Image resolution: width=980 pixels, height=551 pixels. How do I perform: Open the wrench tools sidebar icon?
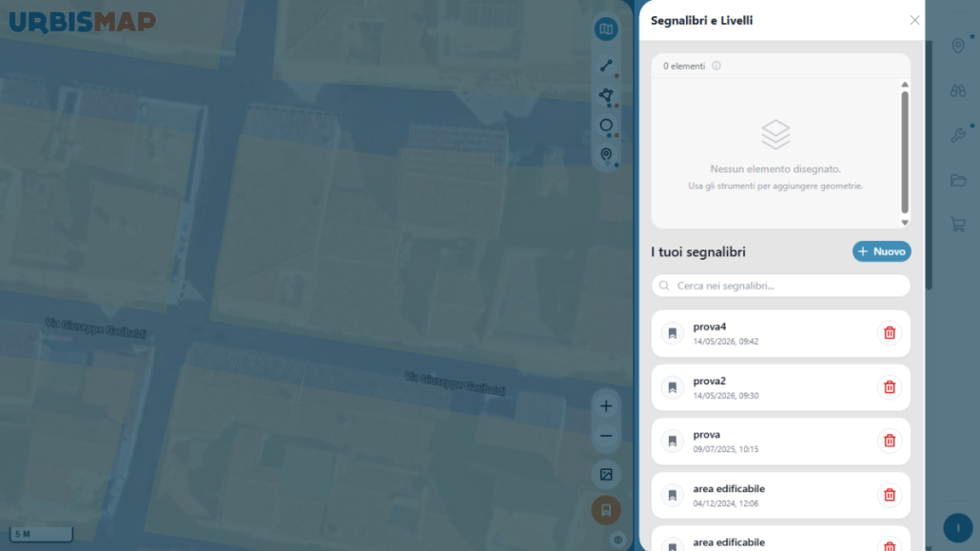[x=957, y=135]
